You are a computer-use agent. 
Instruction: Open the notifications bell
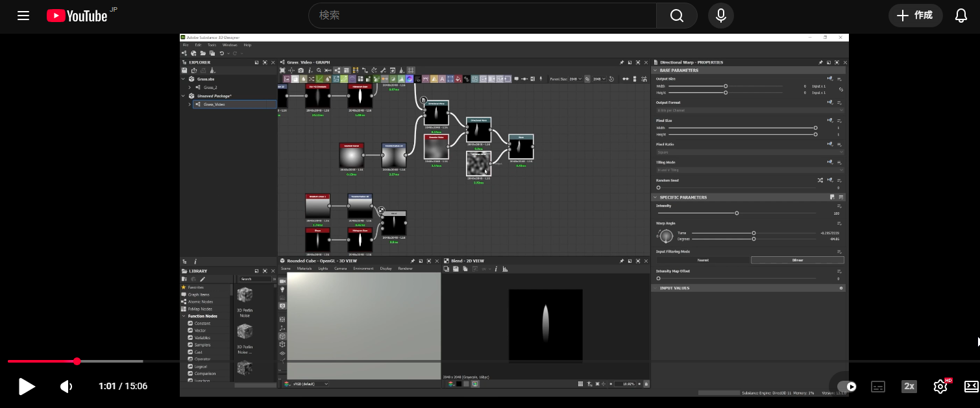pos(961,16)
